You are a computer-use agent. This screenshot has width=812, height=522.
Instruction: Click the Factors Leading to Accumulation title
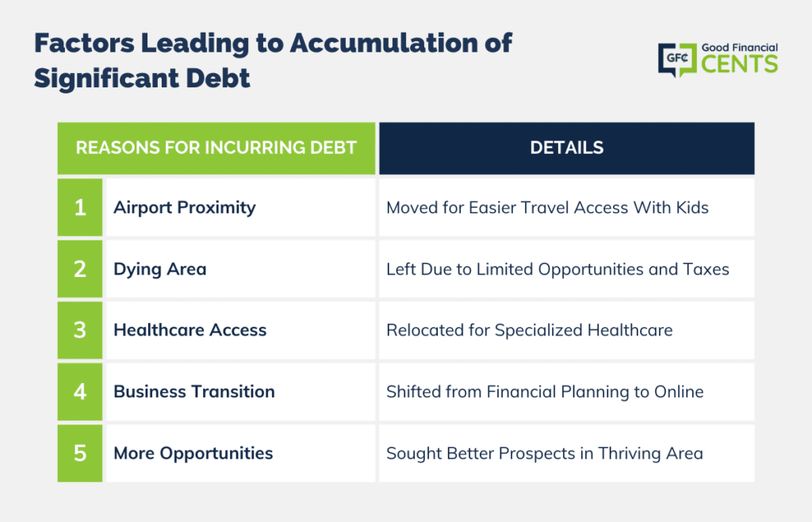(x=273, y=61)
